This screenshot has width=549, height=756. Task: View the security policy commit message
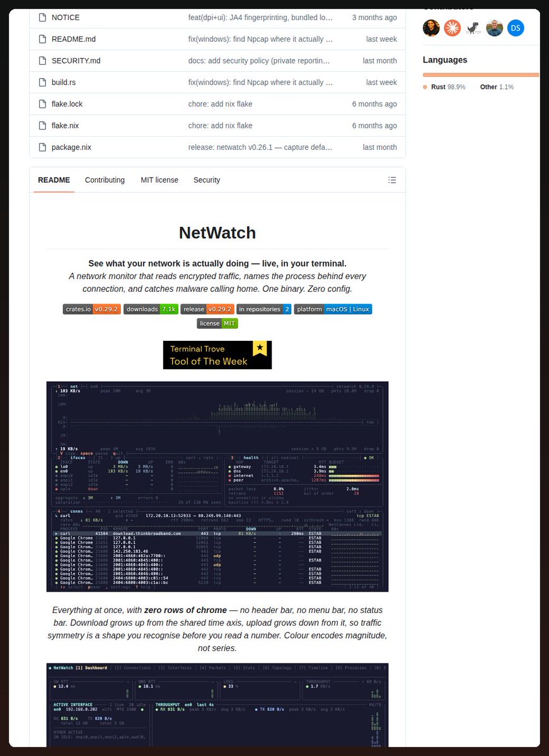click(x=259, y=61)
